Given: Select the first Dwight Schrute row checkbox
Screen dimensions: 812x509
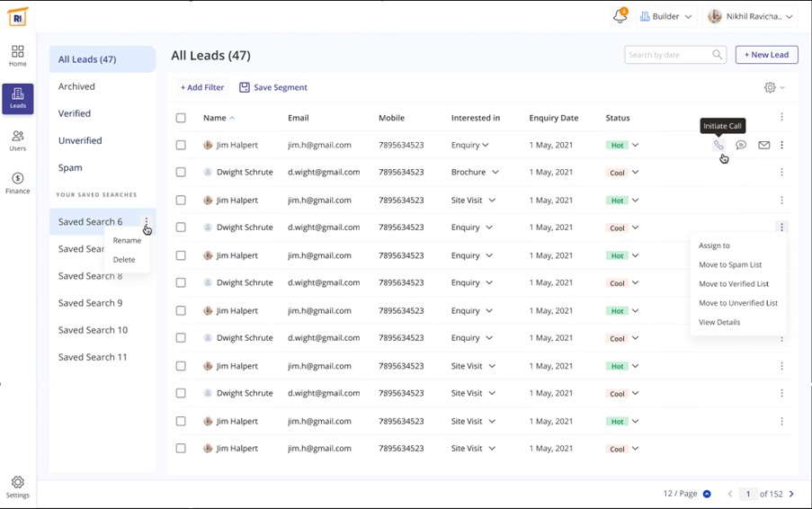Looking at the screenshot, I should pos(181,172).
